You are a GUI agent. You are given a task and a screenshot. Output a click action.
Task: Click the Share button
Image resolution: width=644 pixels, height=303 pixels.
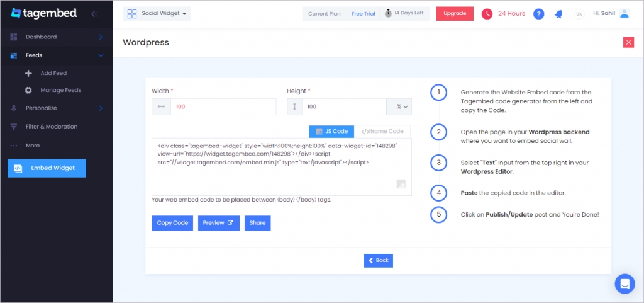pyautogui.click(x=257, y=223)
